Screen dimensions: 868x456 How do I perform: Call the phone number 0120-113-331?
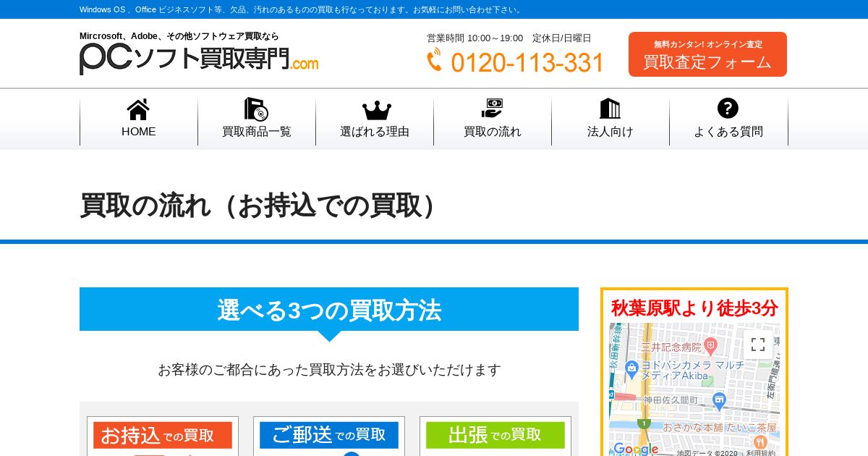click(x=527, y=63)
